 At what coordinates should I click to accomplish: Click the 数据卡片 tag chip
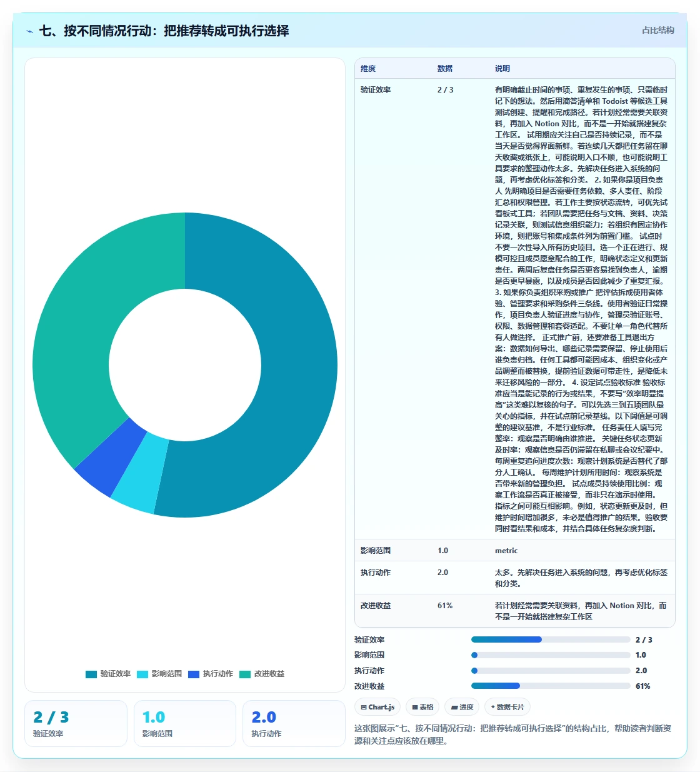click(507, 707)
